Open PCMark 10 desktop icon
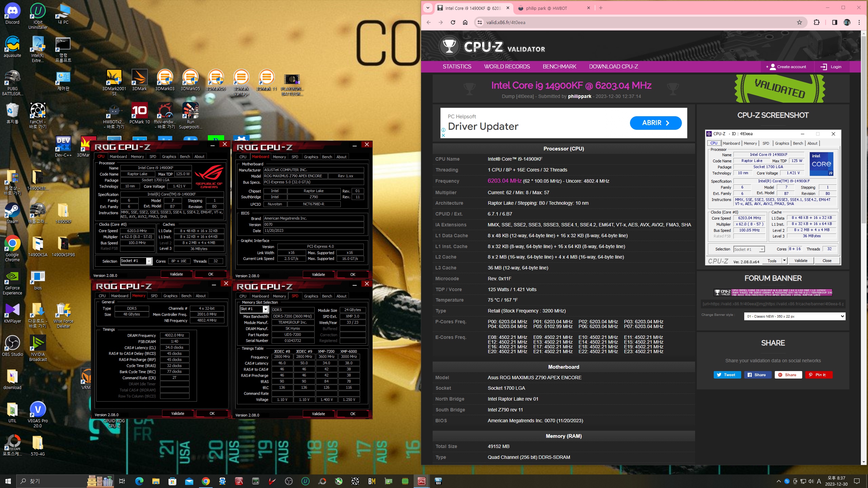868x488 pixels. pyautogui.click(x=139, y=113)
